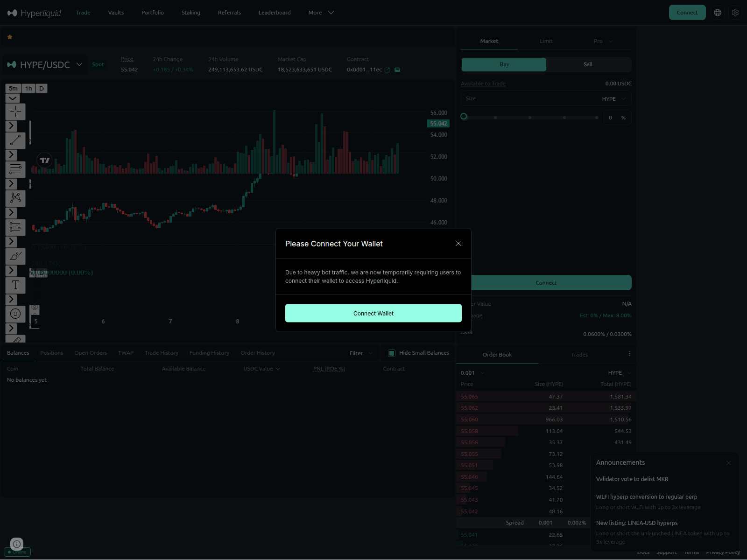Switch to Trade History tab
This screenshot has height=560, width=747.
(x=162, y=353)
